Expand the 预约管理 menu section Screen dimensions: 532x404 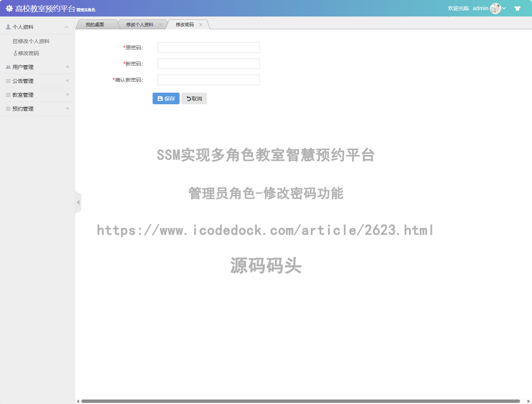pyautogui.click(x=67, y=108)
